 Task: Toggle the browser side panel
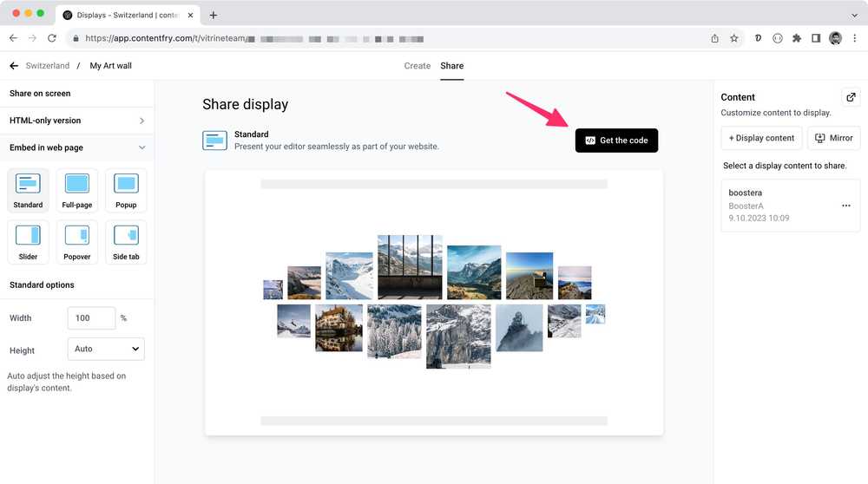[x=816, y=38]
